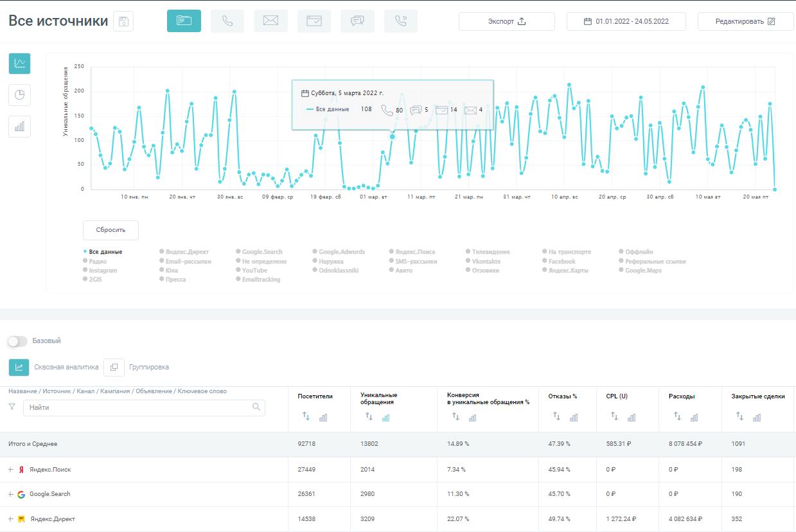The height and width of the screenshot is (532, 796).
Task: Toggle the Яндекс.Карты legend series
Action: click(565, 270)
